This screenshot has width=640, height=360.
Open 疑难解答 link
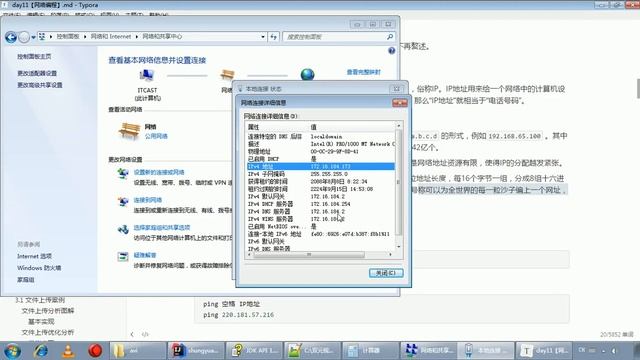point(145,256)
